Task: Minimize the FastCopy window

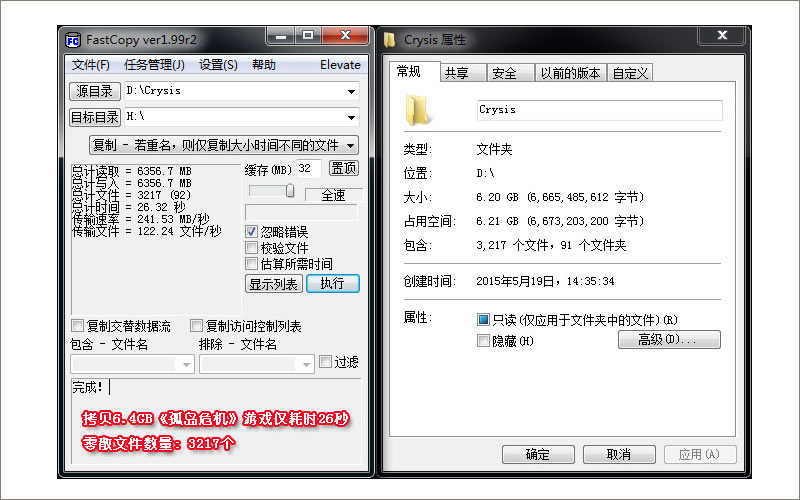Action: (280, 36)
